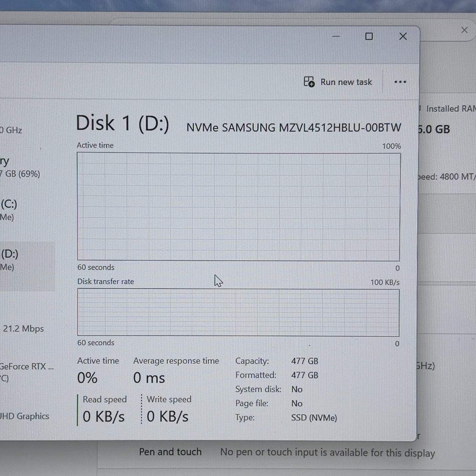476x476 pixels.
Task: Click the Run new task label
Action: 346,82
